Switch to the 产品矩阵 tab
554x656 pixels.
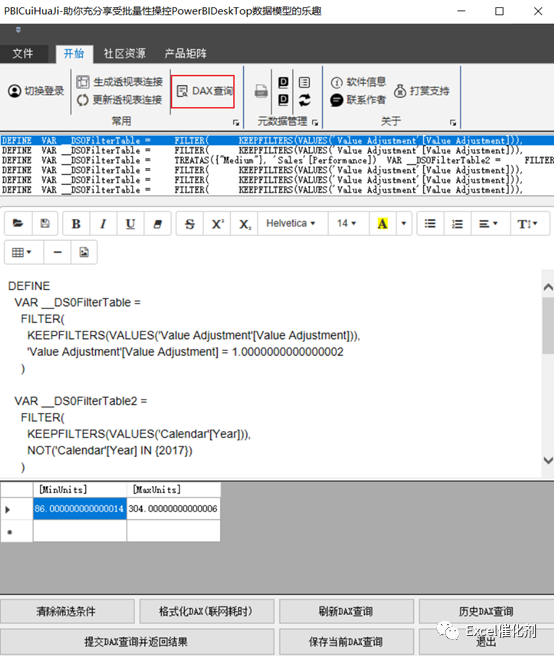pyautogui.click(x=185, y=54)
